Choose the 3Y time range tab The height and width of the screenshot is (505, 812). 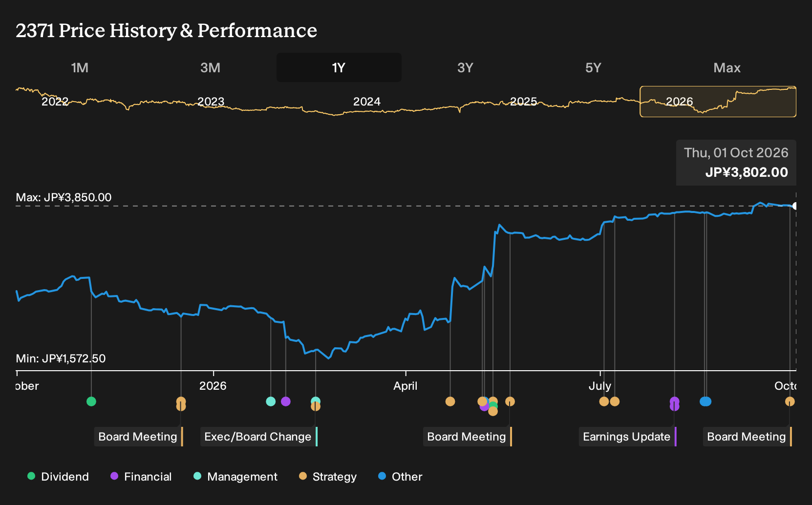tap(465, 67)
